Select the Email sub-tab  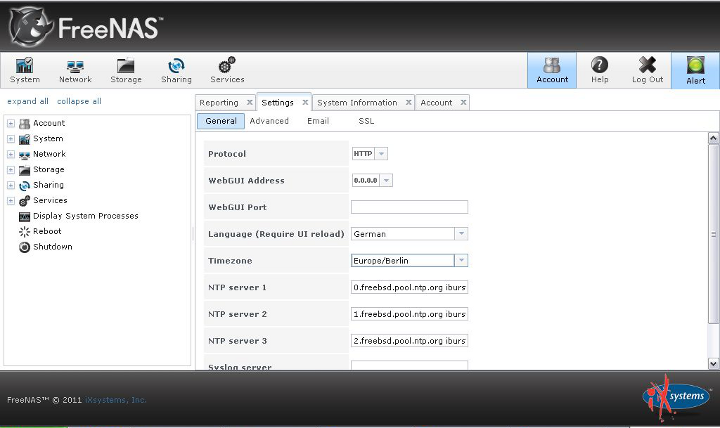pos(318,121)
